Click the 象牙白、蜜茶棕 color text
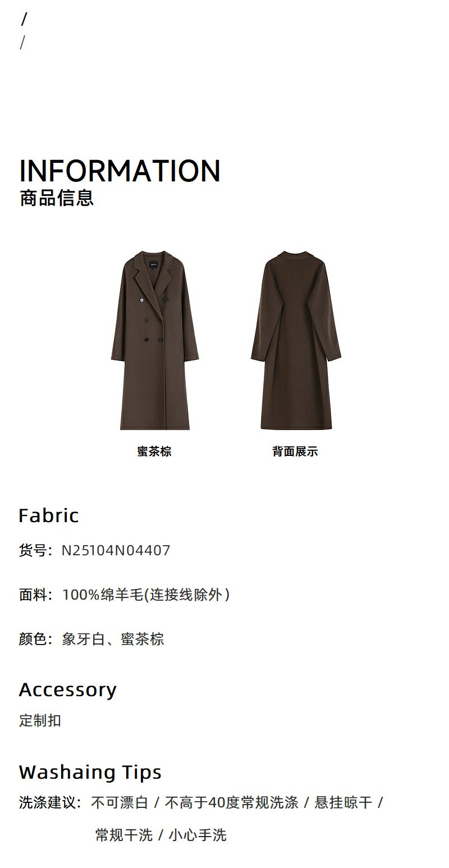 click(x=113, y=639)
